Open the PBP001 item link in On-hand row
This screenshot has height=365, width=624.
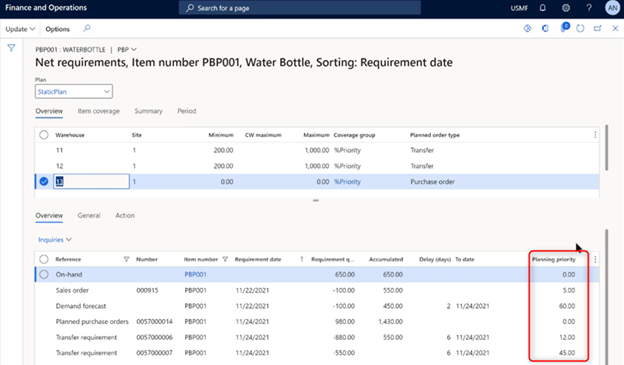tap(195, 274)
